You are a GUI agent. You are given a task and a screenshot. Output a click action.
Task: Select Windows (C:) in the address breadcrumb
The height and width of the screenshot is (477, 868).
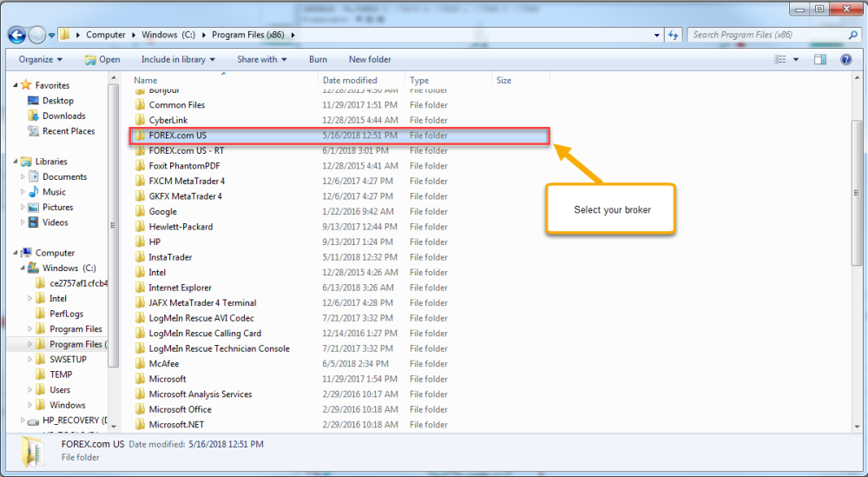tap(168, 35)
